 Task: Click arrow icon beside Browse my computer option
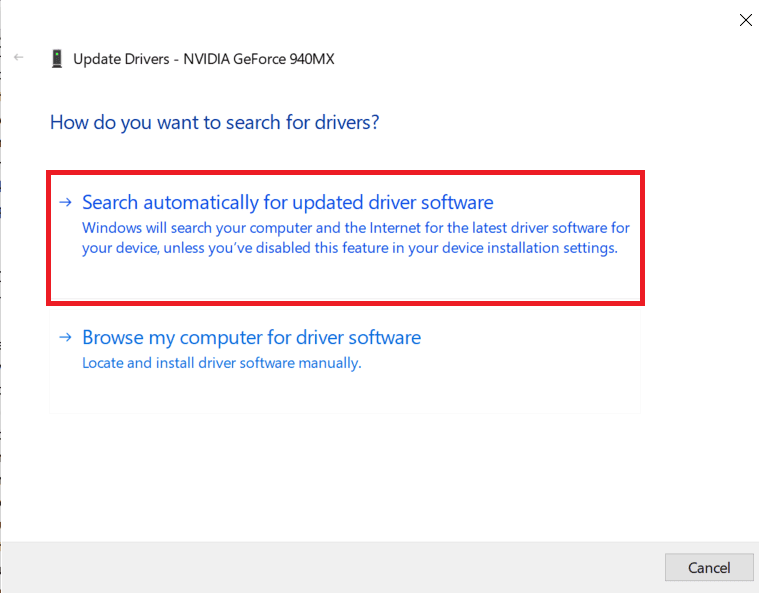(x=65, y=337)
